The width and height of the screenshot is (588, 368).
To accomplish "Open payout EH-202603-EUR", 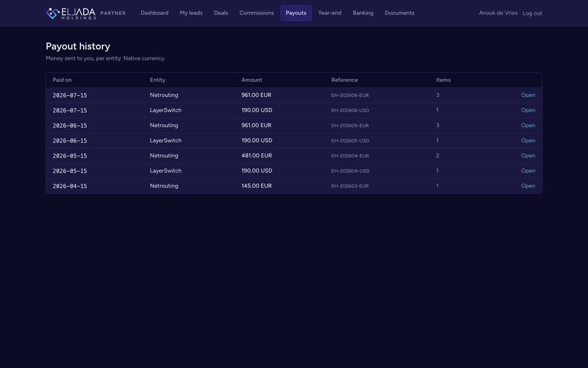I will tap(528, 186).
